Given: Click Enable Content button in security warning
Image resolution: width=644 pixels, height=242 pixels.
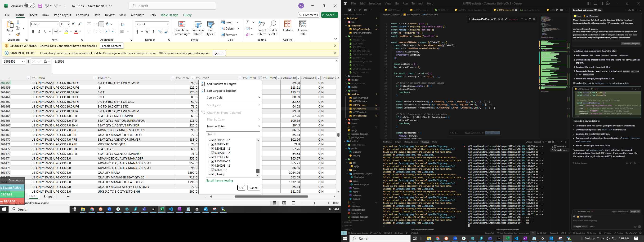Looking at the screenshot, I should [x=112, y=46].
